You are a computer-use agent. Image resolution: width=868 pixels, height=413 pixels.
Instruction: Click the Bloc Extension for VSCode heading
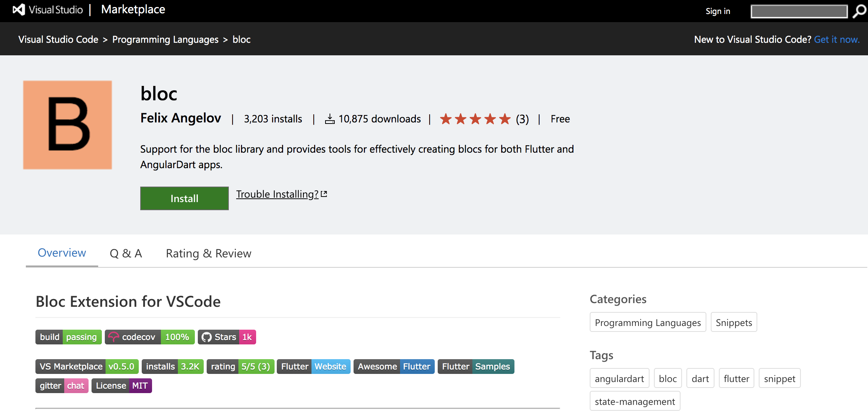coord(128,302)
